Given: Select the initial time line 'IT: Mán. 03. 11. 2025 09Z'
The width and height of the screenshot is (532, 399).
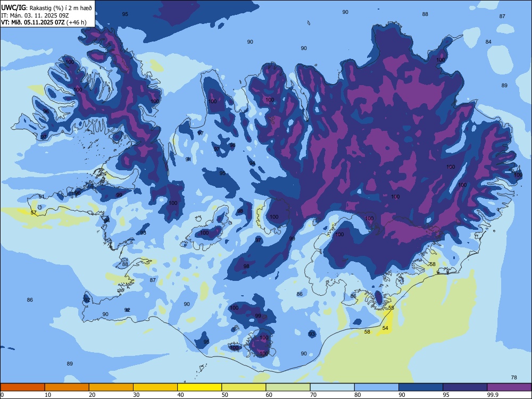Looking at the screenshot, I should click(35, 15).
